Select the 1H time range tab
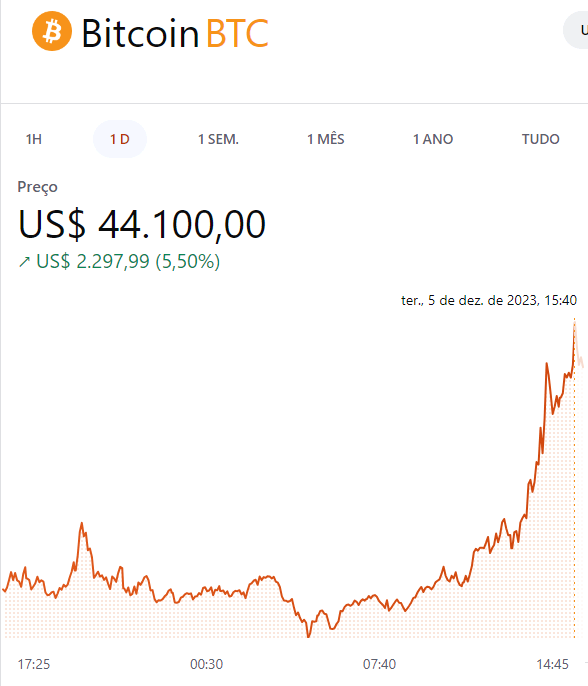 click(x=34, y=139)
